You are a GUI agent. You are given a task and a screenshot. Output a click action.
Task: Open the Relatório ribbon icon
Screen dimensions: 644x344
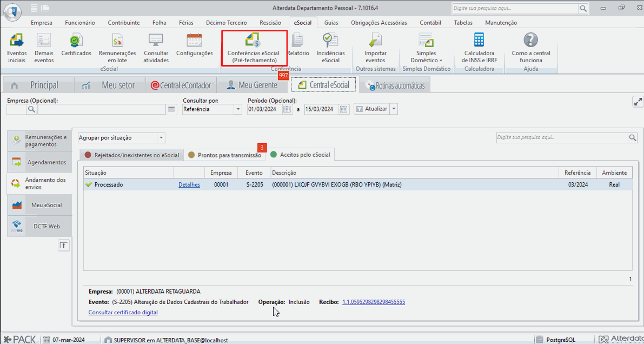(x=298, y=45)
